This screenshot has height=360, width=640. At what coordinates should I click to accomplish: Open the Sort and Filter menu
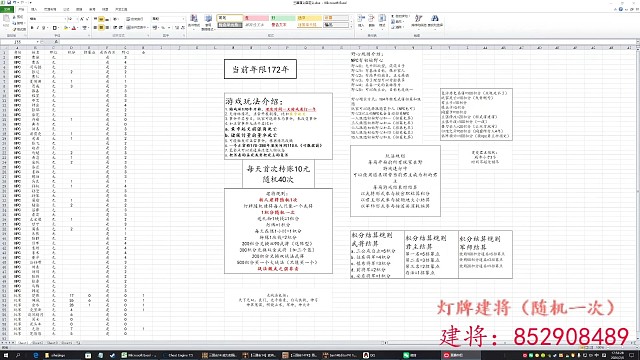tap(419, 21)
